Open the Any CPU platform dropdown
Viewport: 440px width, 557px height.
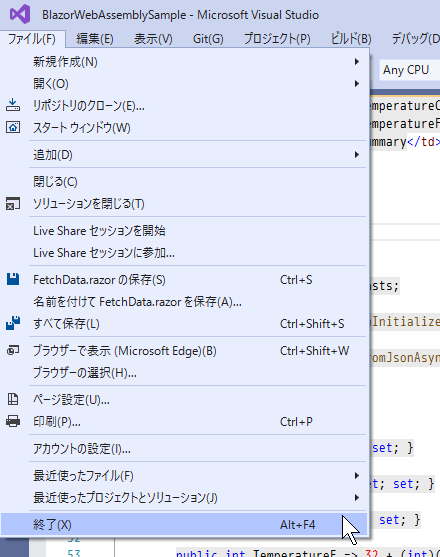pos(409,70)
